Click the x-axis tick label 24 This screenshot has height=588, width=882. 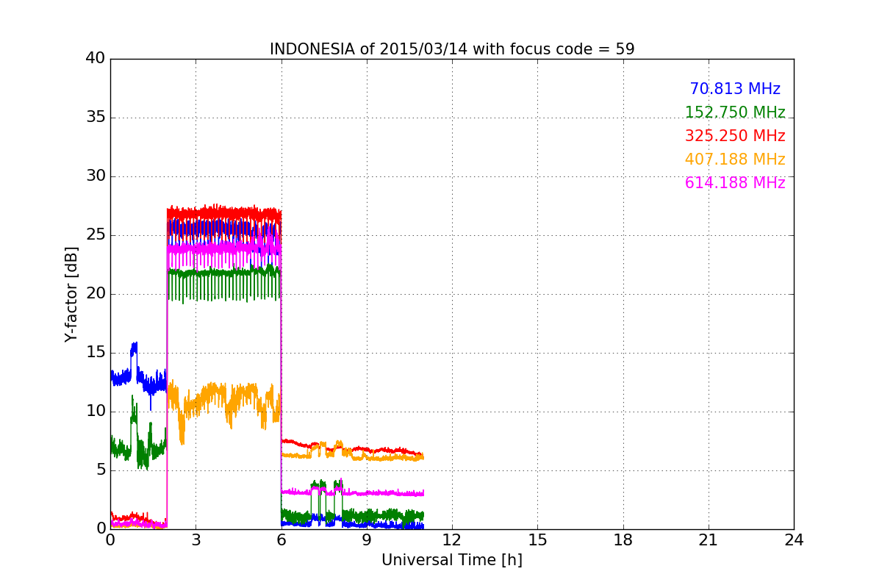(794, 540)
